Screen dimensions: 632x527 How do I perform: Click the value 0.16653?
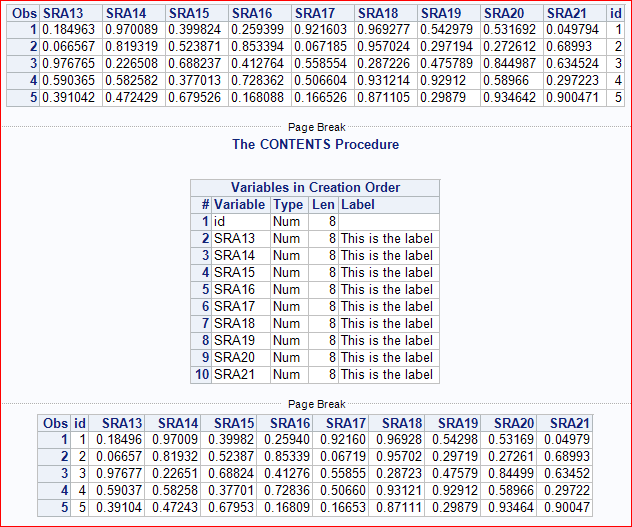343,507
